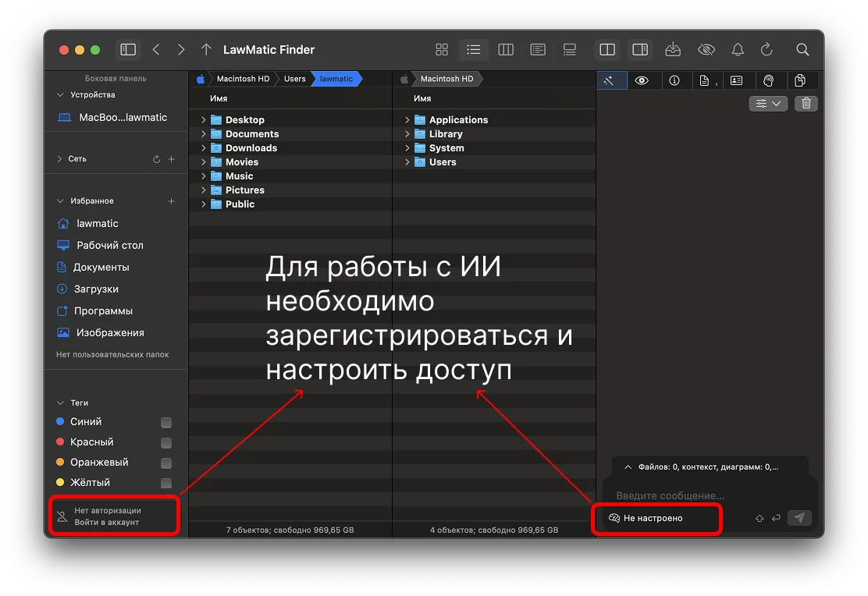
Task: Go forward with the right chevron
Action: click(181, 50)
